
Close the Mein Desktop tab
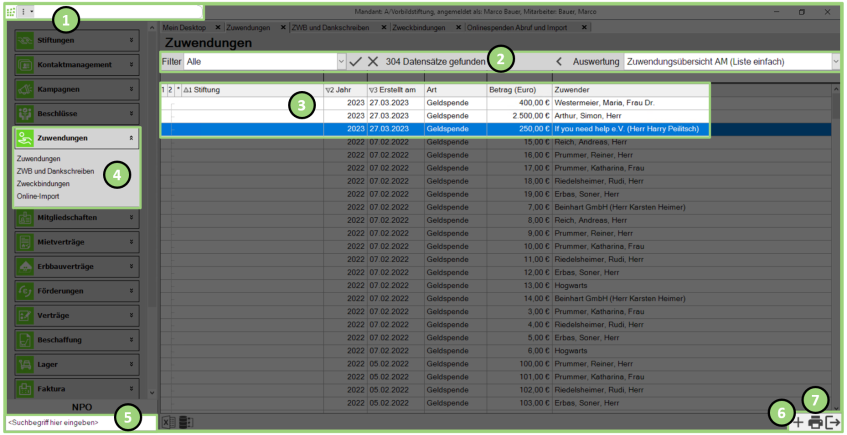[218, 27]
